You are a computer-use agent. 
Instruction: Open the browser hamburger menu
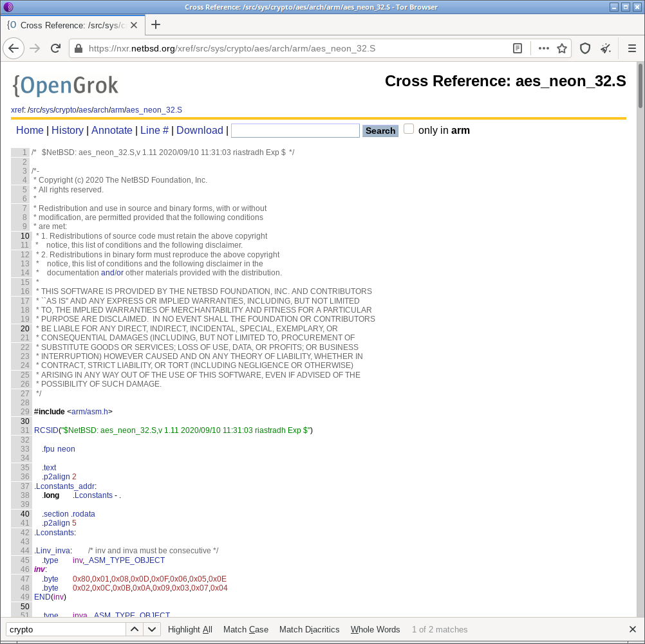click(632, 48)
